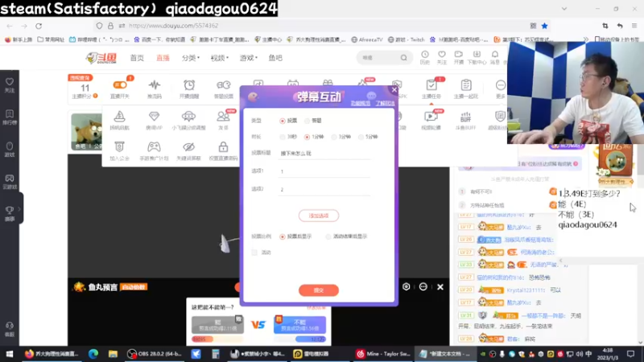Expand the 分类 dropdown menu
The width and height of the screenshot is (644, 362).
[x=191, y=58]
